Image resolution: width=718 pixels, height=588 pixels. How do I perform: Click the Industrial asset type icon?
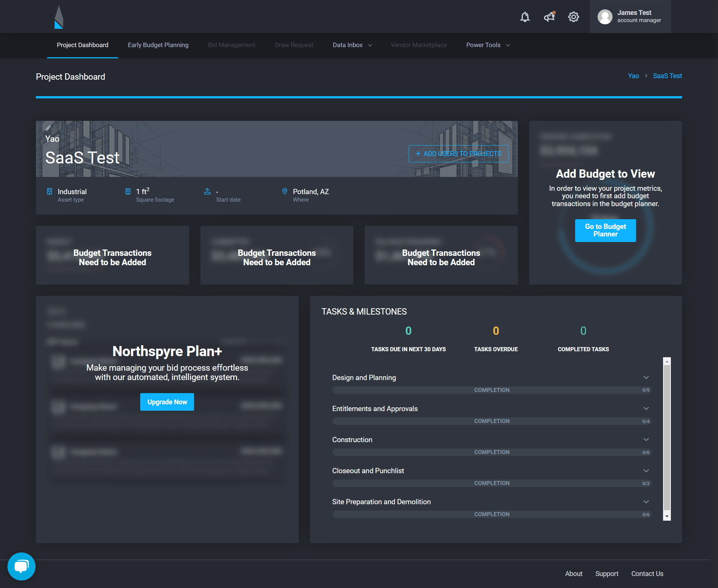[x=49, y=192]
